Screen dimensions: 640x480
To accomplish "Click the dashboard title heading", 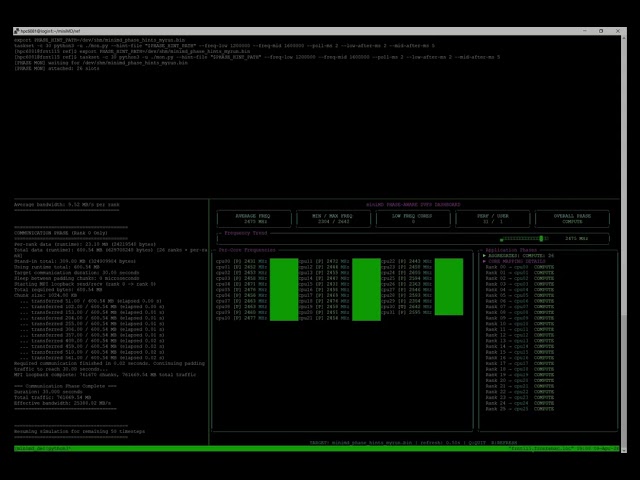I will tap(413, 204).
